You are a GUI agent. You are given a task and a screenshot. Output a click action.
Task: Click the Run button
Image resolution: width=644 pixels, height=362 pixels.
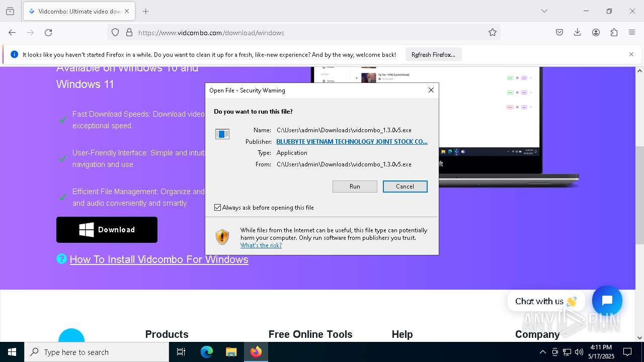pyautogui.click(x=355, y=187)
